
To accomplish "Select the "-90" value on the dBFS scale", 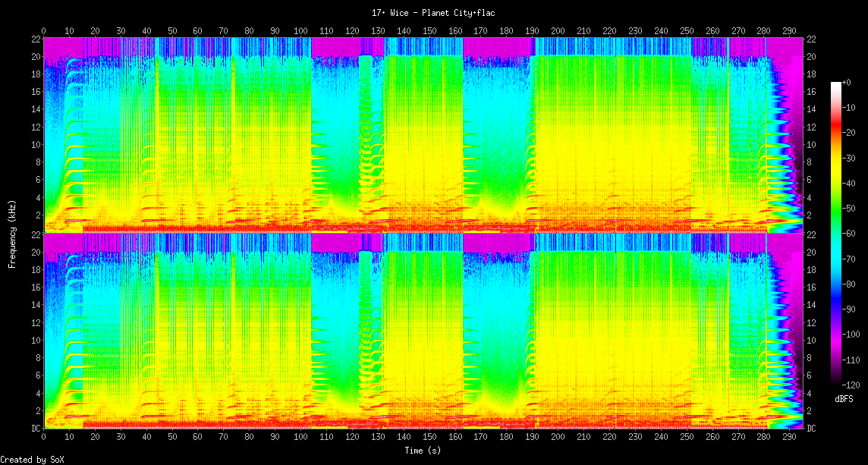I will tap(848, 309).
